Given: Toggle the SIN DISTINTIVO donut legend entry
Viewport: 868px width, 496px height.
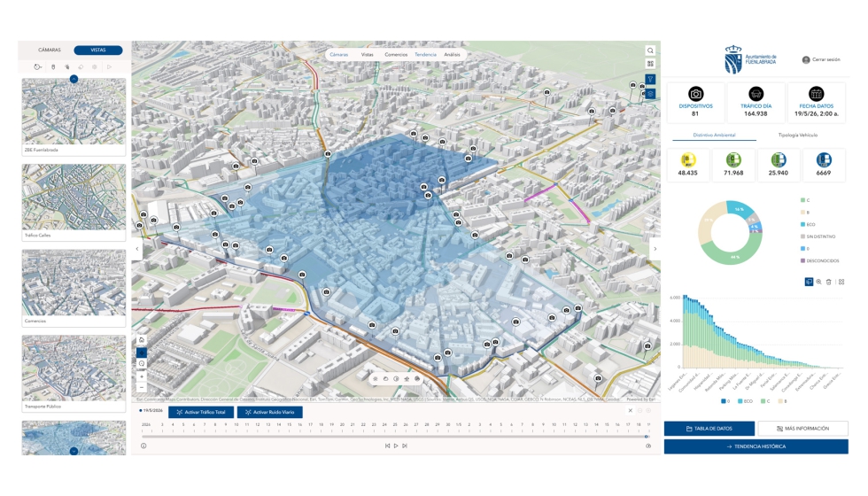Looking at the screenshot, I should tap(818, 237).
